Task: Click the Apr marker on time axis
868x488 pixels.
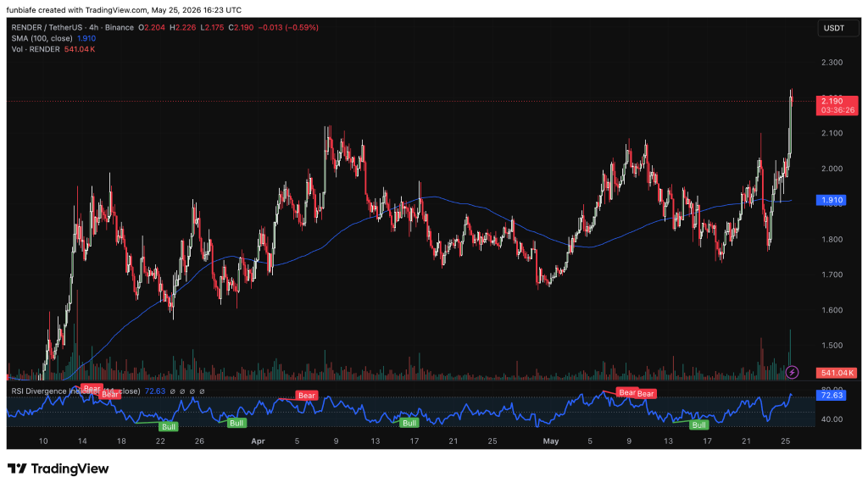Action: click(258, 441)
